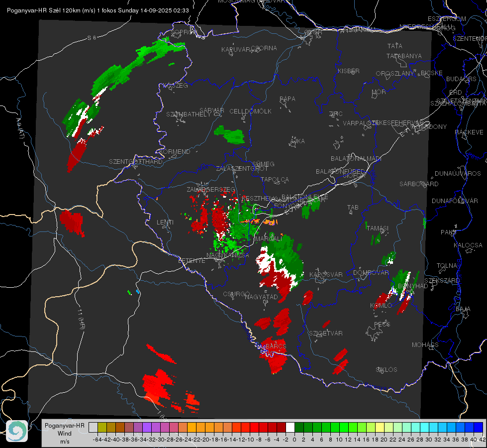Click the SIKLÓS label
Screen dimensions: 487x448
387,370
